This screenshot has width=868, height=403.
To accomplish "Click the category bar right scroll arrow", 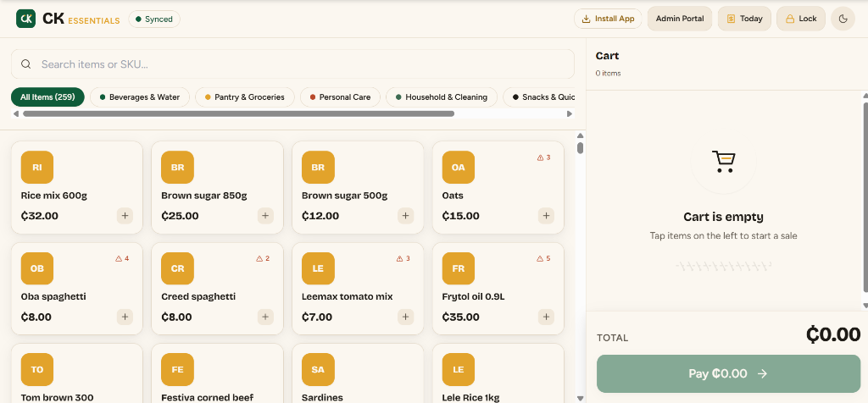I will coord(569,114).
